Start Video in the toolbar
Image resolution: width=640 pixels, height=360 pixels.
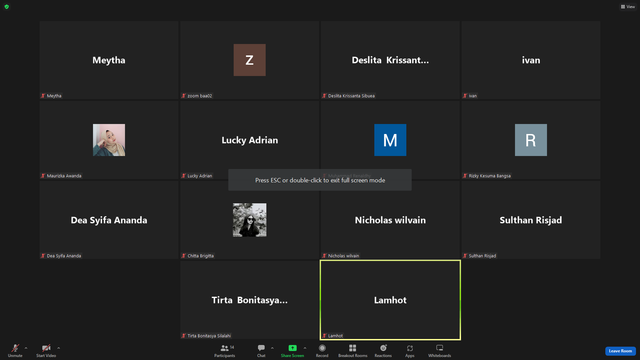pos(46,350)
